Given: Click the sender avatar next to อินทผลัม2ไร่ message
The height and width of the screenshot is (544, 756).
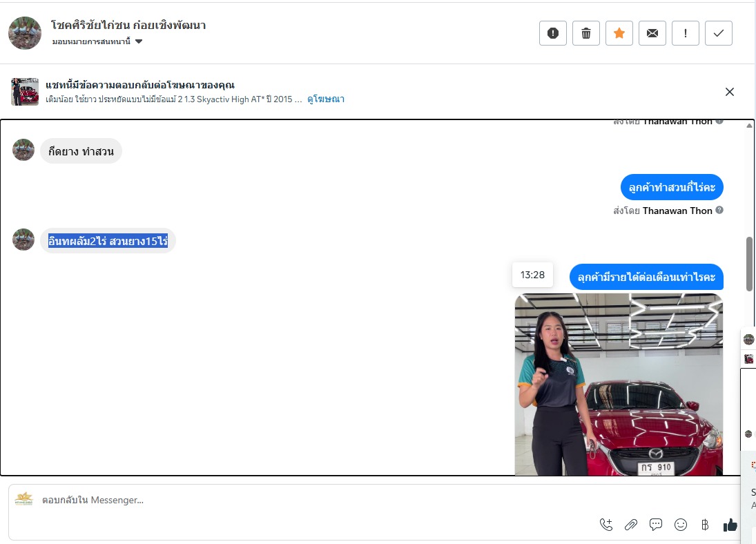Looking at the screenshot, I should [23, 239].
